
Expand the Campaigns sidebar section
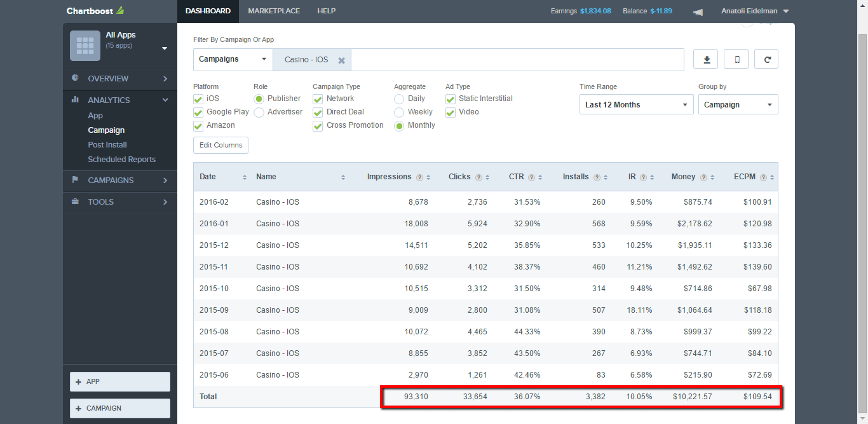120,181
